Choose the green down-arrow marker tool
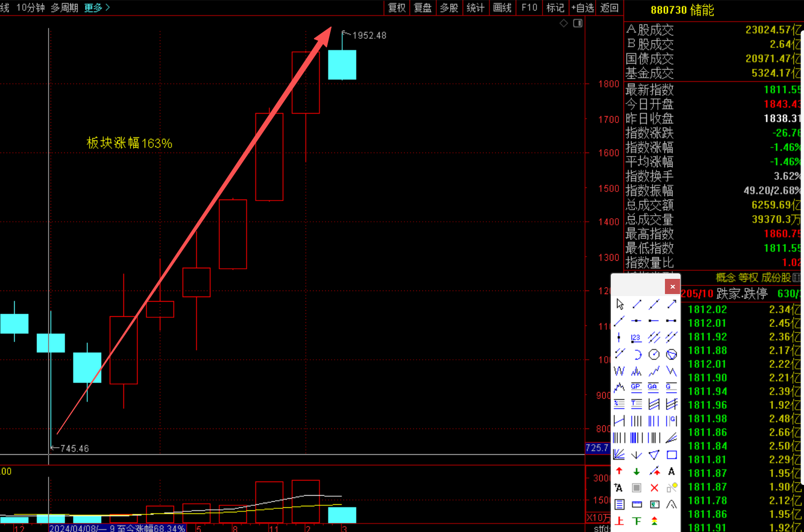Image resolution: width=804 pixels, height=532 pixels. coord(637,471)
